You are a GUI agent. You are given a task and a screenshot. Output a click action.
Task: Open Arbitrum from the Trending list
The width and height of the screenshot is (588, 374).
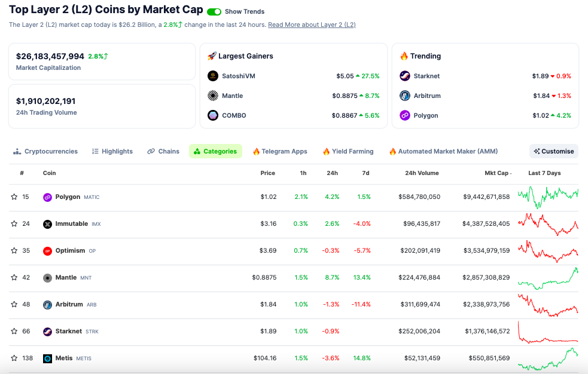(428, 96)
